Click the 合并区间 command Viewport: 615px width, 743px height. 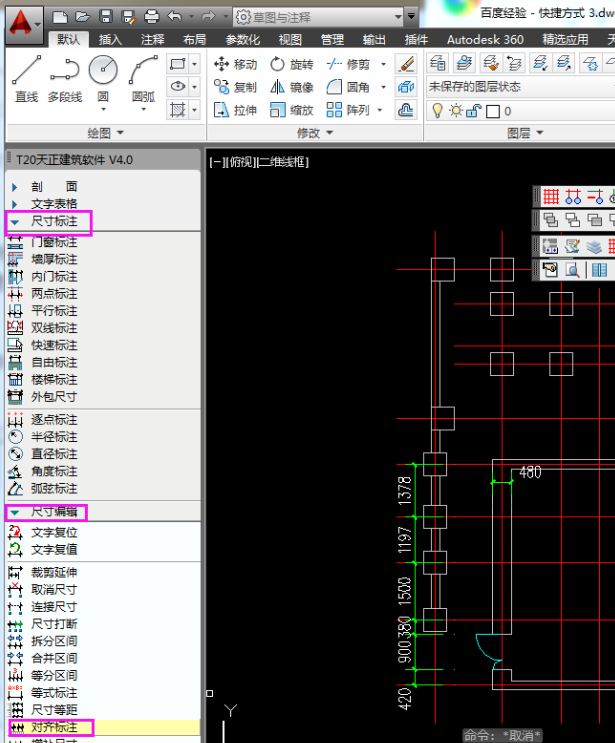tap(54, 658)
